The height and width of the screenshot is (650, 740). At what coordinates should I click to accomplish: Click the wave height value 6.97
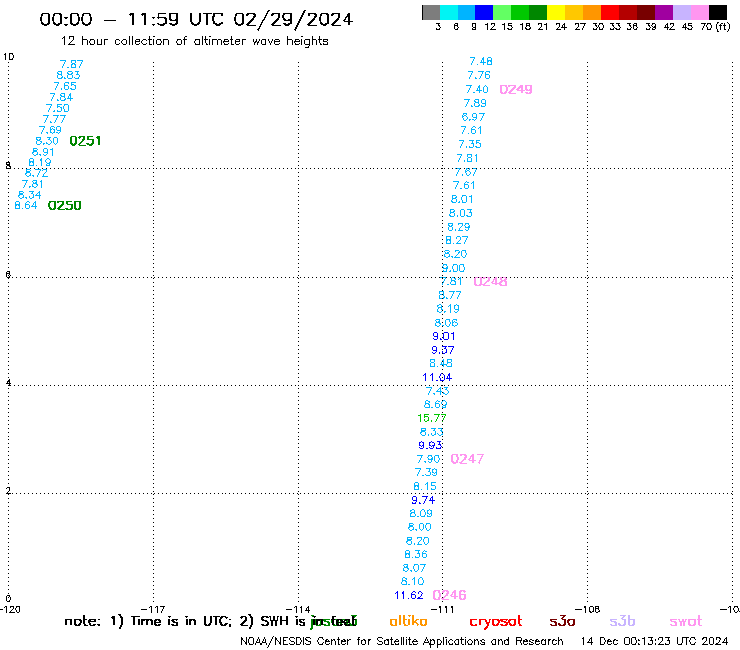pos(473,117)
